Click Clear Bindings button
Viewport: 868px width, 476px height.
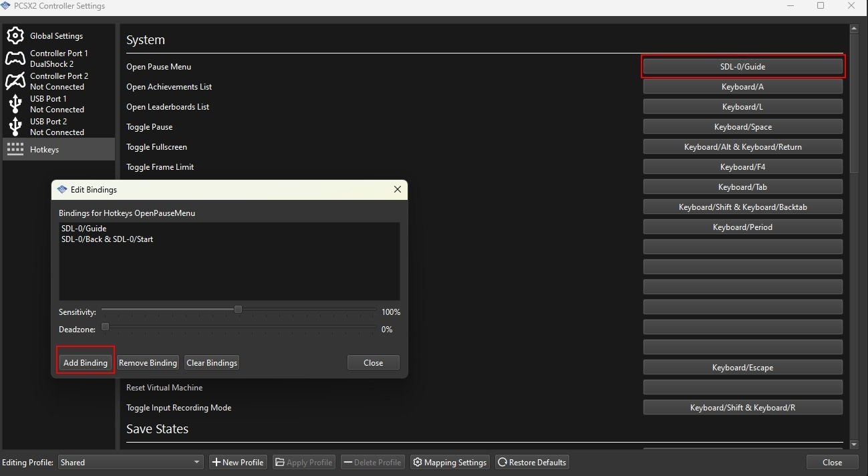tap(212, 362)
